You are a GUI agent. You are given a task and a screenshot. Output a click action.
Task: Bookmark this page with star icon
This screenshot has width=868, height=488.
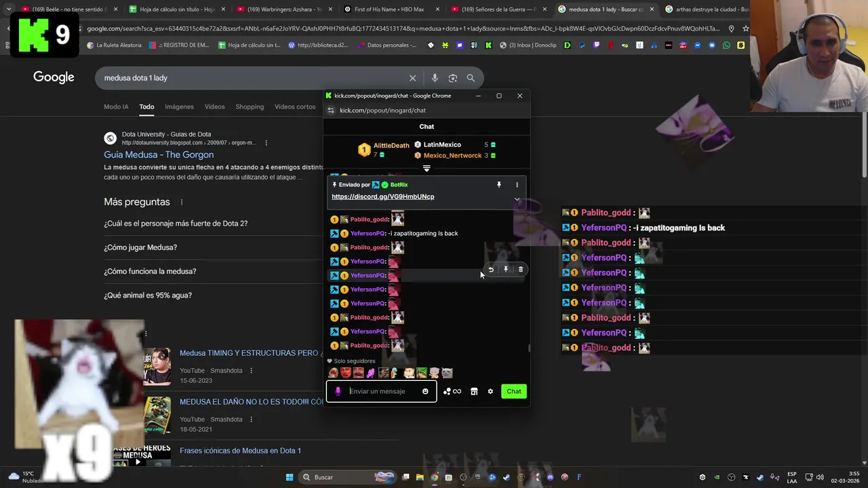745,28
